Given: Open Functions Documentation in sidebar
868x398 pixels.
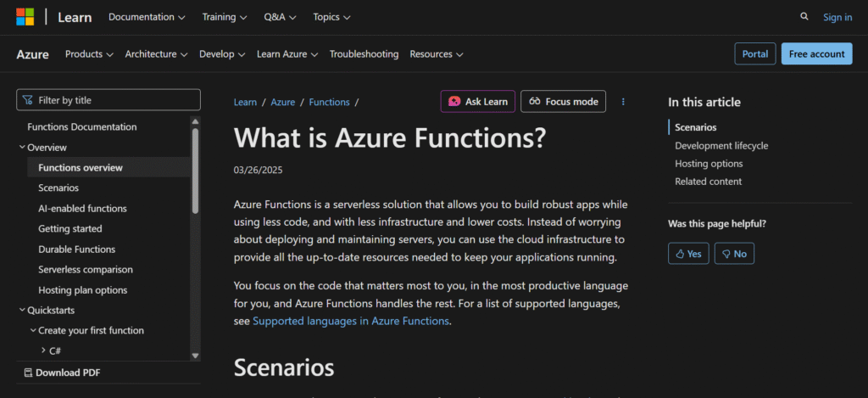Looking at the screenshot, I should pyautogui.click(x=82, y=127).
